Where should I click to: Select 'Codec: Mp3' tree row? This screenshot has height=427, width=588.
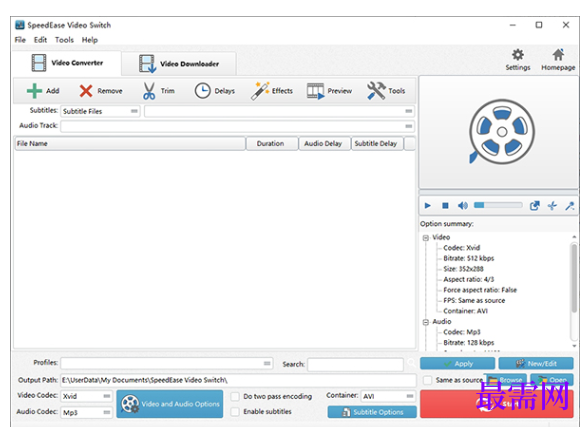(x=462, y=332)
